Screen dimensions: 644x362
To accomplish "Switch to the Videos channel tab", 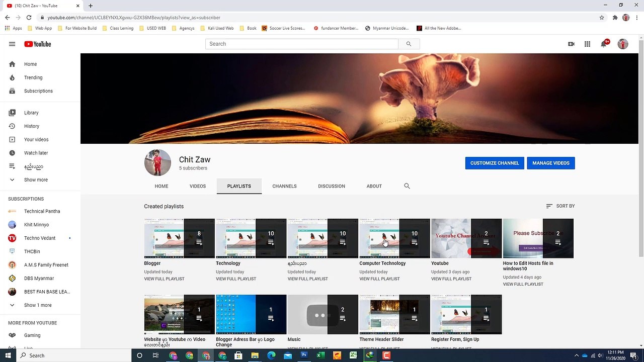I will (198, 186).
